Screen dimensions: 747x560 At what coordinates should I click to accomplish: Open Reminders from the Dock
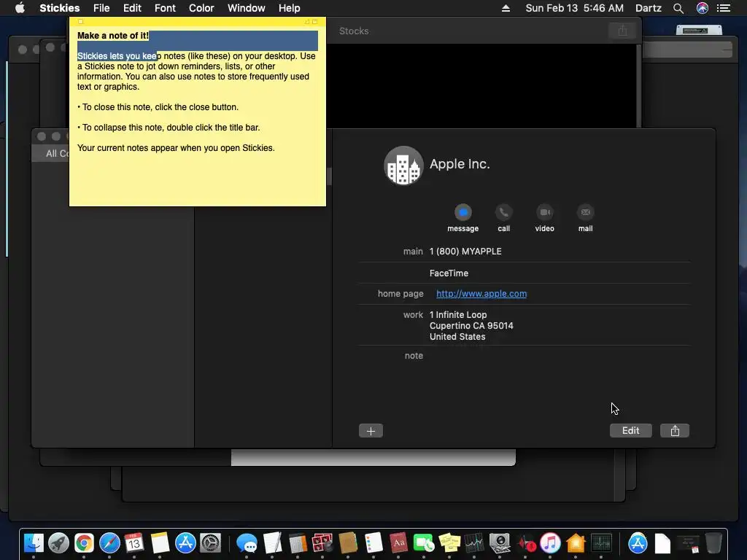pyautogui.click(x=373, y=542)
